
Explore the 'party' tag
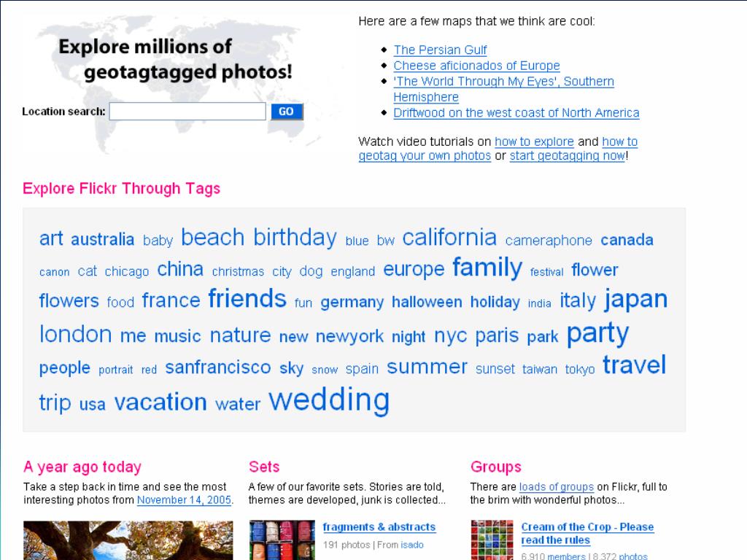598,333
